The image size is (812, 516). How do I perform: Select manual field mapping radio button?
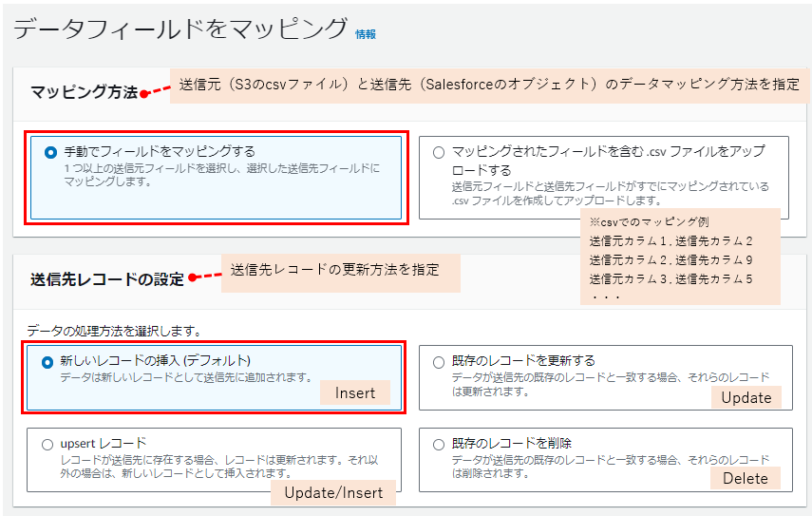pos(50,152)
